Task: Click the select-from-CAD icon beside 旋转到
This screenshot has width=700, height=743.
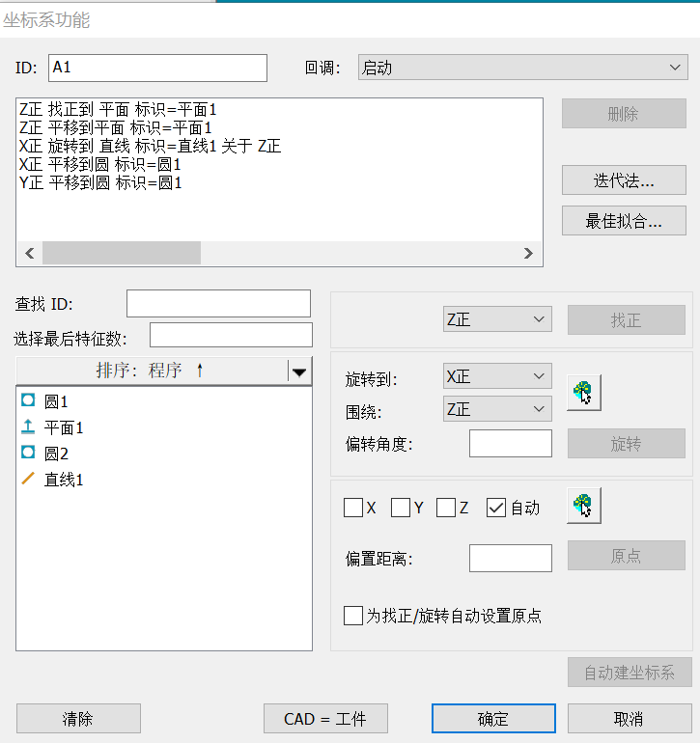Action: point(583,393)
